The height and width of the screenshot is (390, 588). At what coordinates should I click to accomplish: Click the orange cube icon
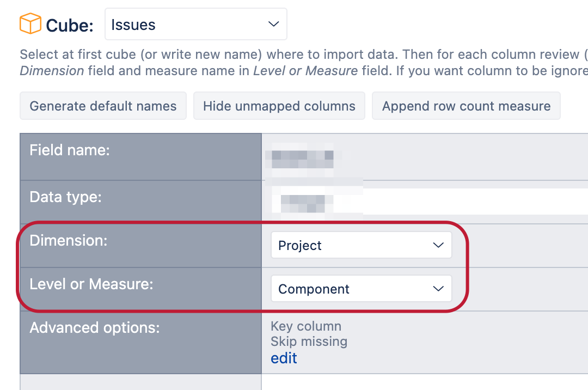[x=30, y=23]
